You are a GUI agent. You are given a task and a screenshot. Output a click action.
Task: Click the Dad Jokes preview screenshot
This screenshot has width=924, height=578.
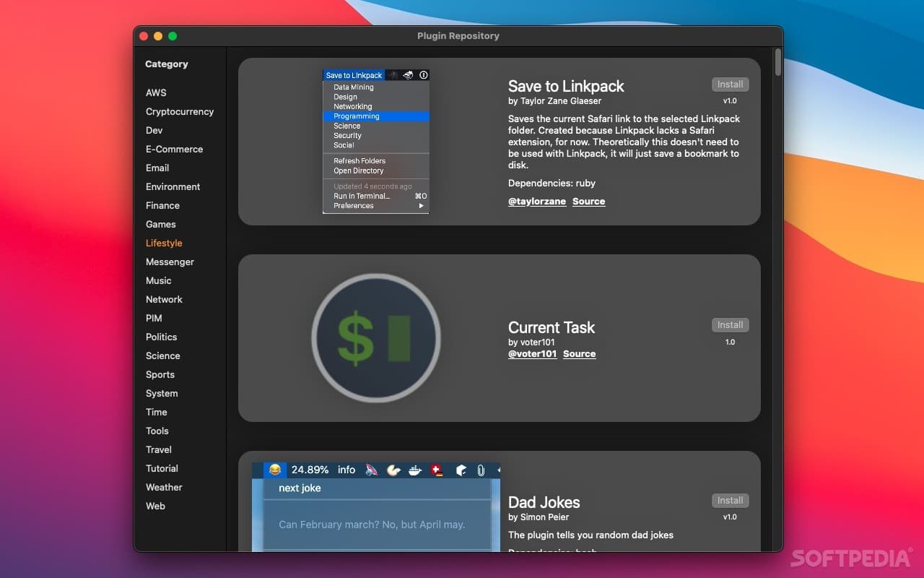point(376,507)
